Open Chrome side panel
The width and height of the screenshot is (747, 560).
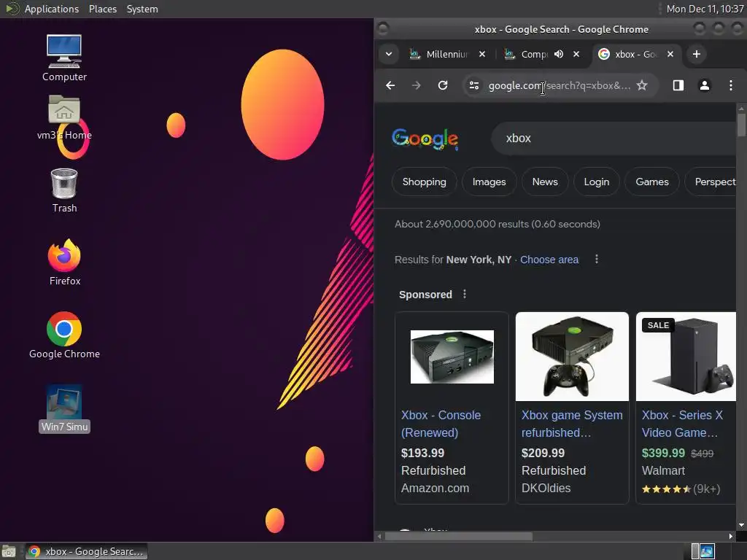coord(678,85)
